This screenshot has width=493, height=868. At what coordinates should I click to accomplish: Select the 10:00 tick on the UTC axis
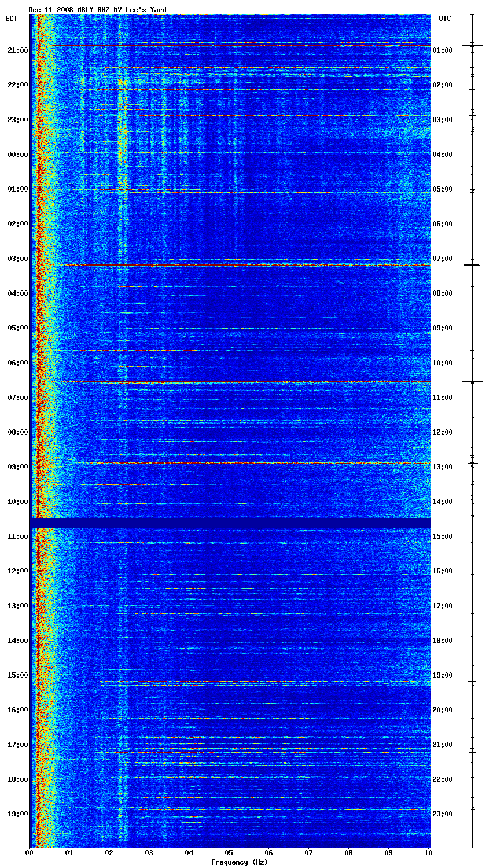pos(443,363)
